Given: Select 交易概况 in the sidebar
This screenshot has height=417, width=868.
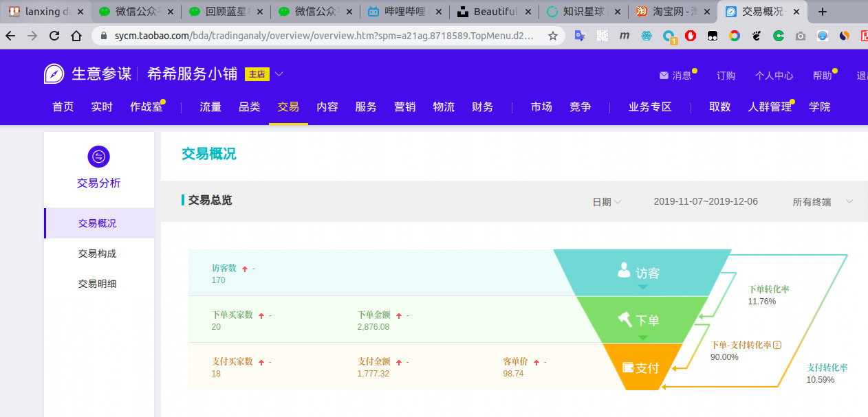Looking at the screenshot, I should click(x=99, y=223).
